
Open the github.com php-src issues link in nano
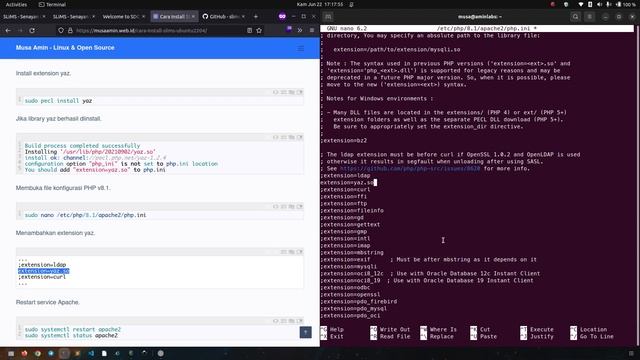coord(410,169)
